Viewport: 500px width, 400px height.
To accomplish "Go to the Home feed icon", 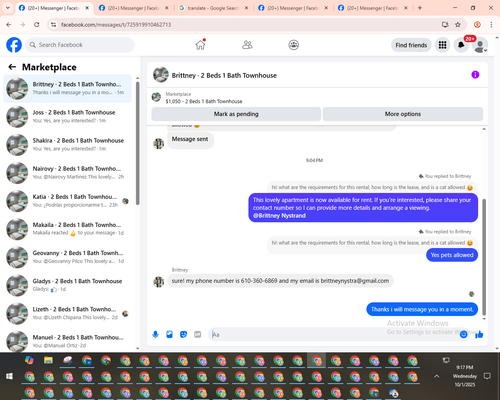I will coord(200,45).
